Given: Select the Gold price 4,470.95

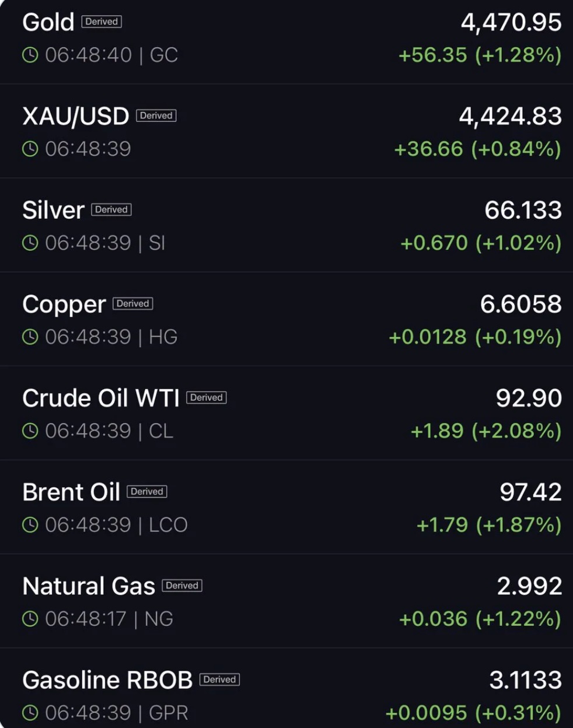Looking at the screenshot, I should click(x=511, y=23).
